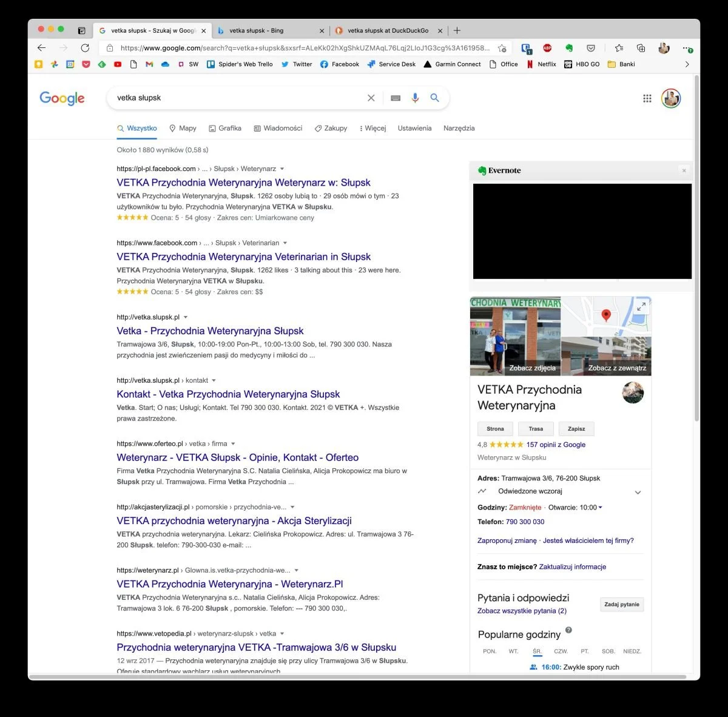
Task: Select the Wiadomości search tab
Action: click(278, 128)
